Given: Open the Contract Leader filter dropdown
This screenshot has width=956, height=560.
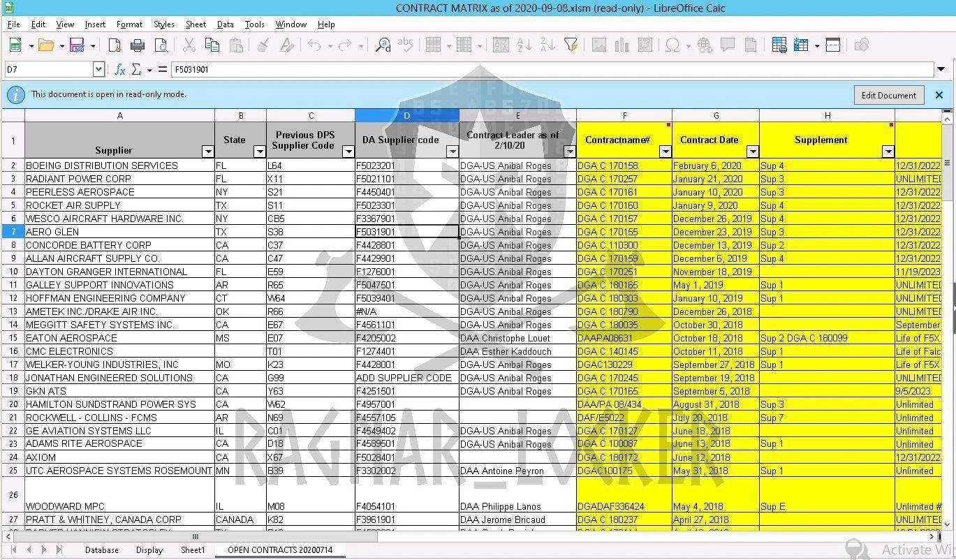Looking at the screenshot, I should coord(570,152).
